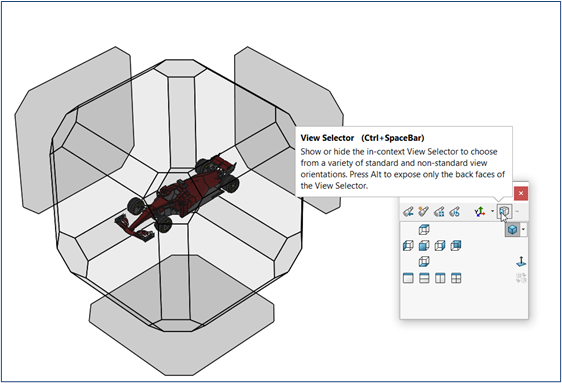Click the Y-up axis triad icon
This screenshot has height=383, width=562.
[480, 212]
